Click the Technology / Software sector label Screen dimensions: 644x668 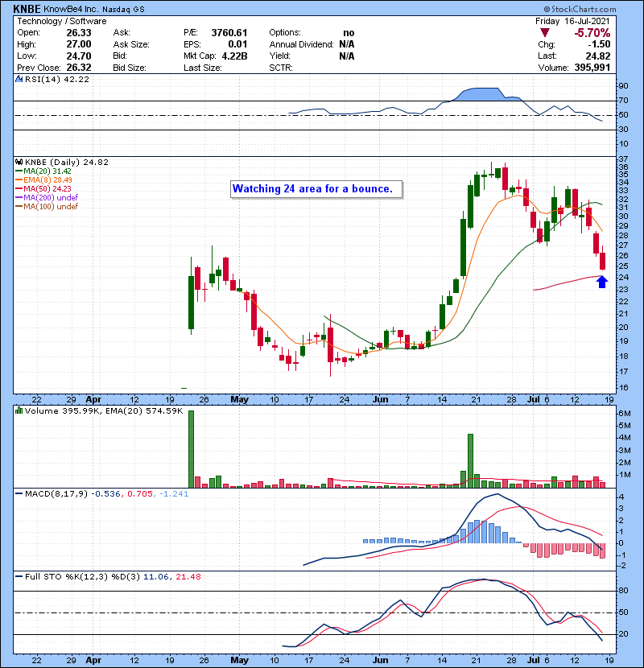pos(62,21)
